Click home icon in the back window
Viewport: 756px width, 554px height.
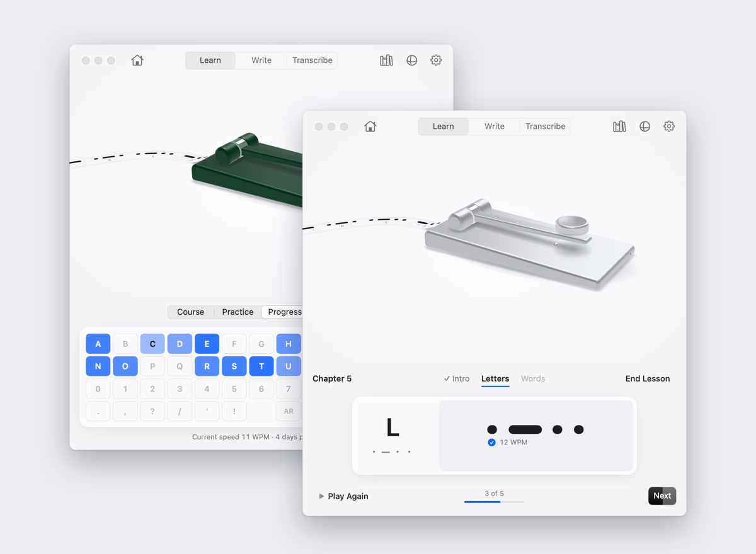pos(137,60)
